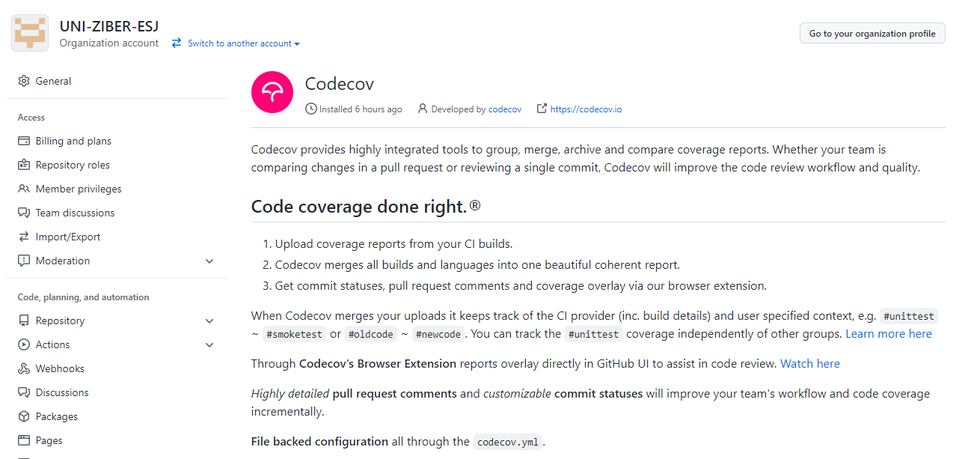
Task: Click the Billing and plans card icon
Action: tap(24, 141)
